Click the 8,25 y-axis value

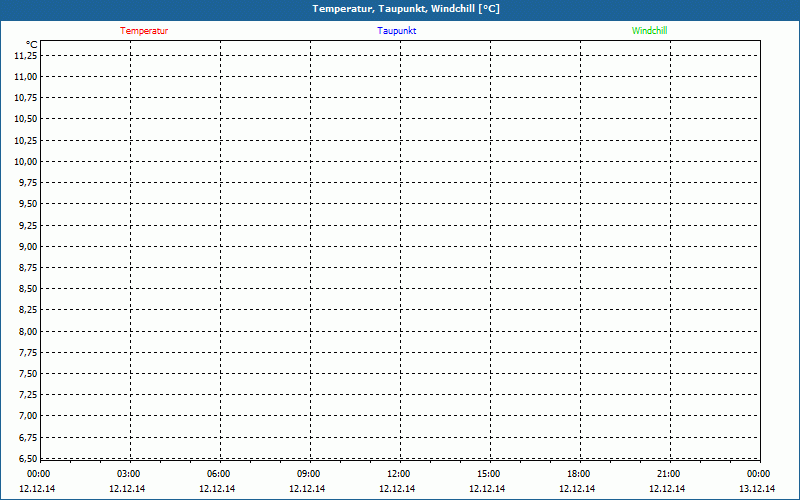click(28, 310)
